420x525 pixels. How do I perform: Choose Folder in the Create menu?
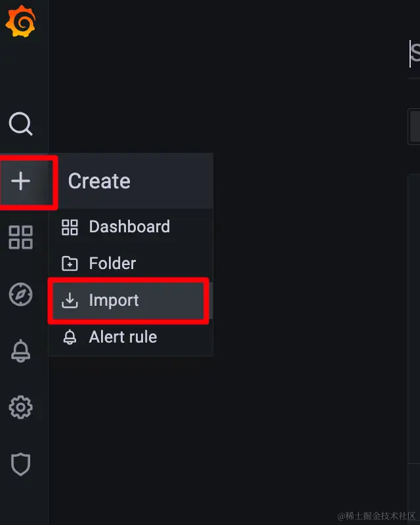click(x=112, y=263)
